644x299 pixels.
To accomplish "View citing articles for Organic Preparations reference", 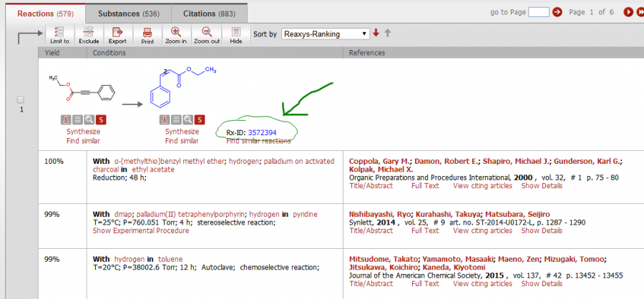I will pyautogui.click(x=482, y=186).
